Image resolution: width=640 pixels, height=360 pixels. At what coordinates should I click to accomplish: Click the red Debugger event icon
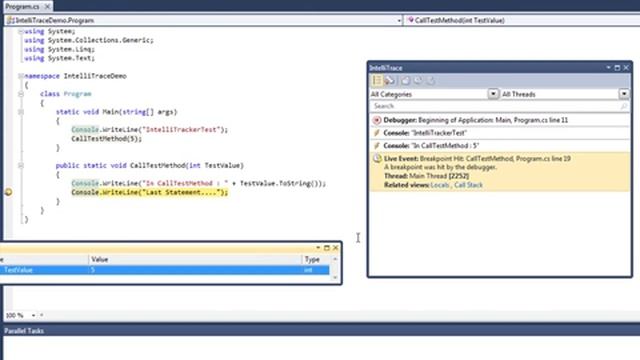click(377, 120)
